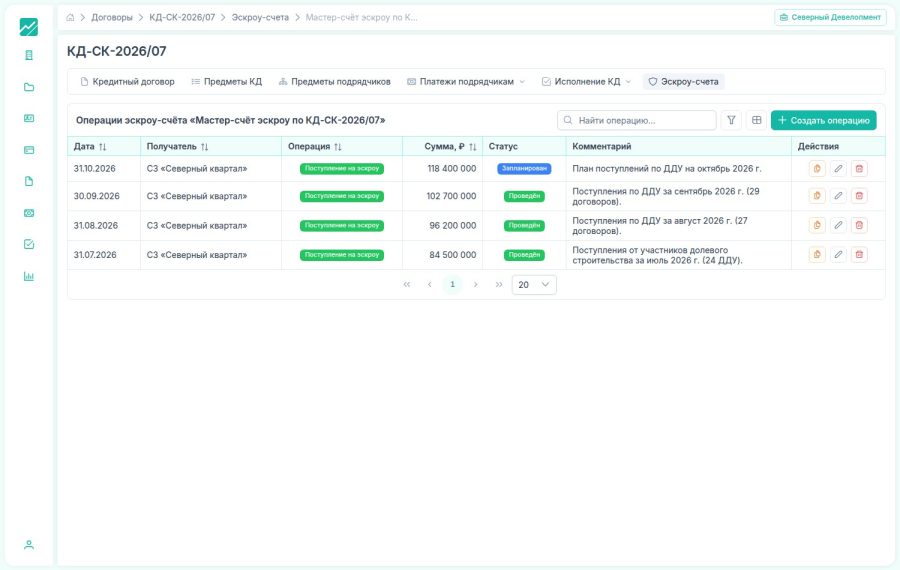
Task: Click the app logo icon in the sidebar
Action: coord(29,26)
